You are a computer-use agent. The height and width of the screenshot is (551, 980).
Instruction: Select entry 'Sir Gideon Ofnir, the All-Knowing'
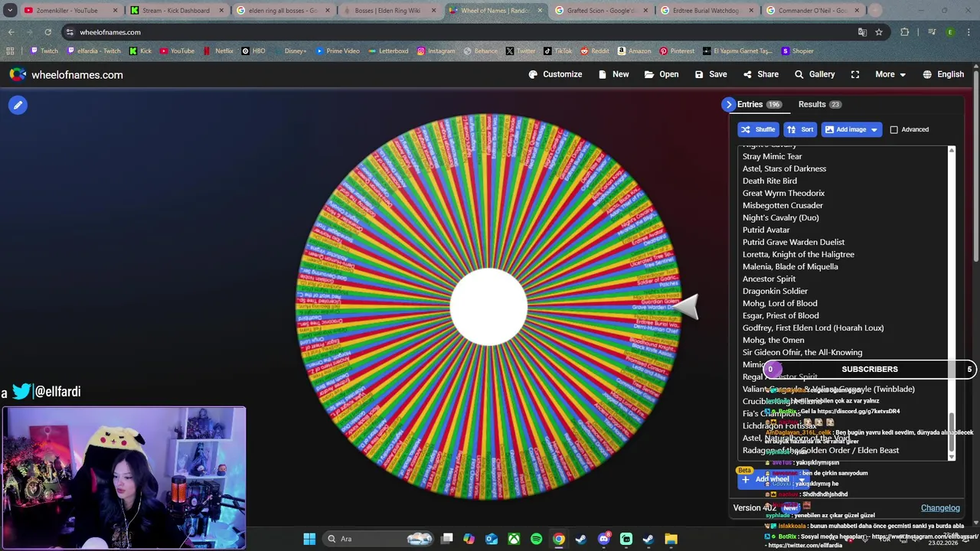pos(802,352)
